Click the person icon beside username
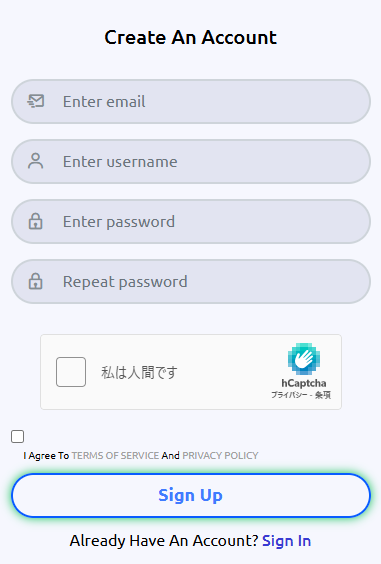Viewport: 381px width, 564px height. [36, 161]
